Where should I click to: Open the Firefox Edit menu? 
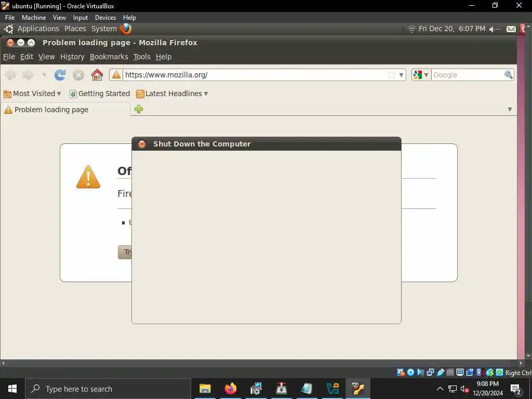pyautogui.click(x=27, y=57)
